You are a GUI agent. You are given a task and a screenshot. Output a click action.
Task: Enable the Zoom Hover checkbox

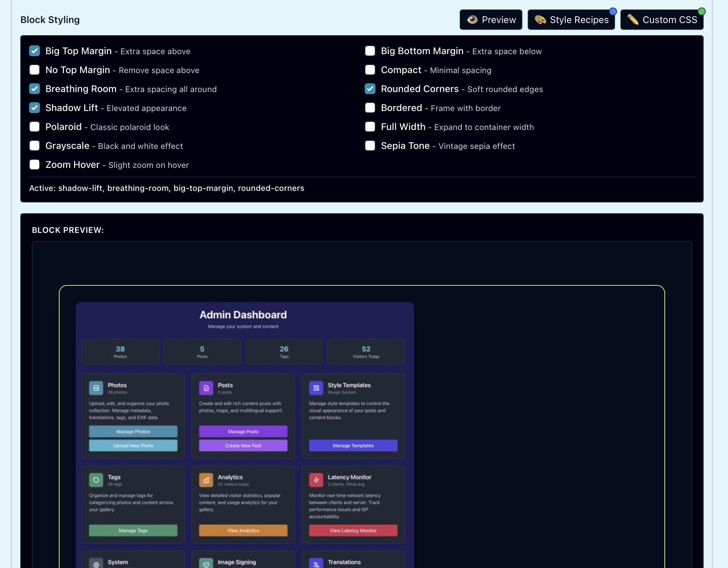tap(35, 165)
